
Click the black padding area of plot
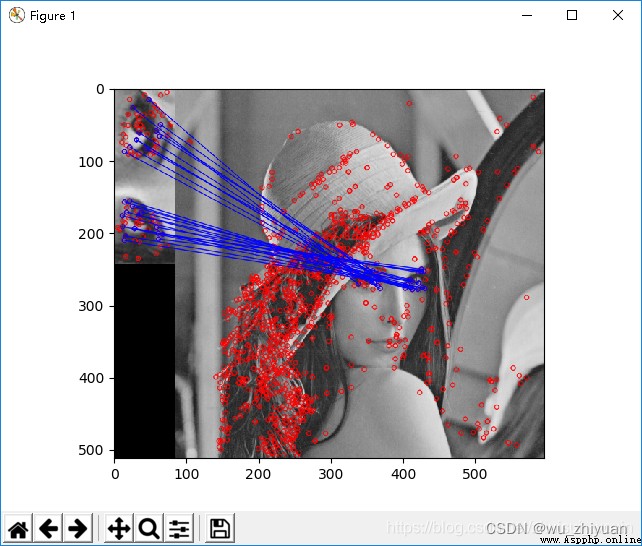[x=145, y=361]
